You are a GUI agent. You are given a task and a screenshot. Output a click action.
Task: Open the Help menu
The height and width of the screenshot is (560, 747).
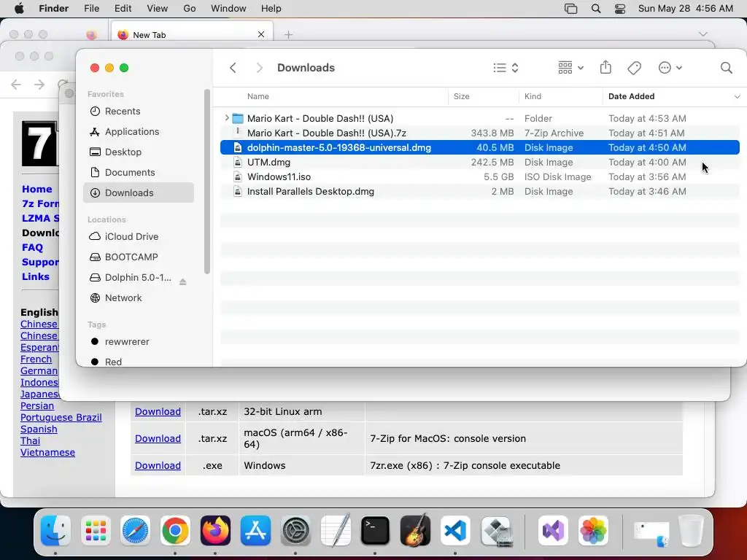(271, 9)
